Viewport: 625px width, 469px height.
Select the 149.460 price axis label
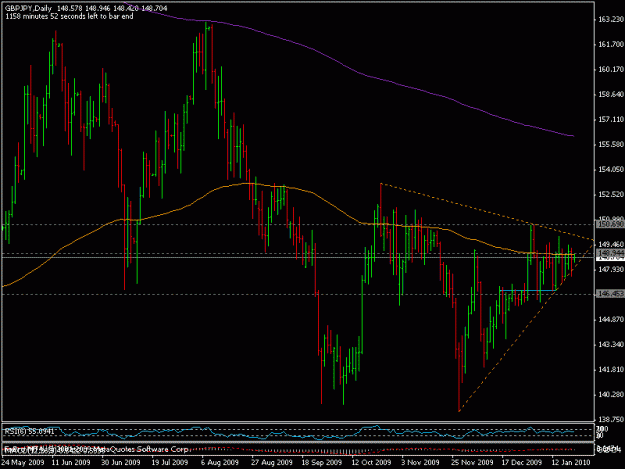(611, 244)
